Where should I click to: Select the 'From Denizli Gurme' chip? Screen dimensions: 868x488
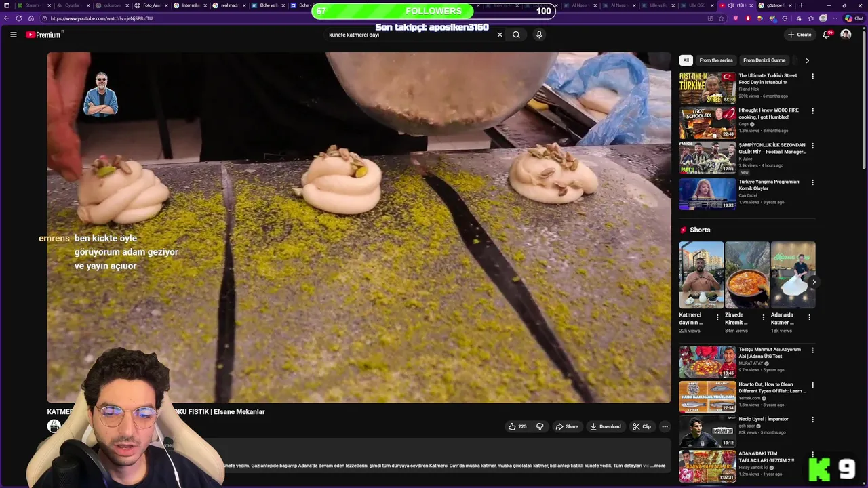click(764, 60)
